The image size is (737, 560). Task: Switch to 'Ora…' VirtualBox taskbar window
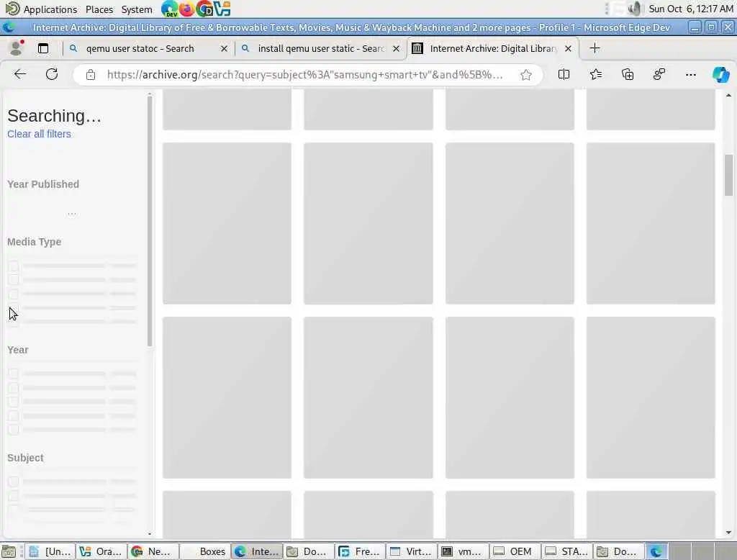[101, 551]
